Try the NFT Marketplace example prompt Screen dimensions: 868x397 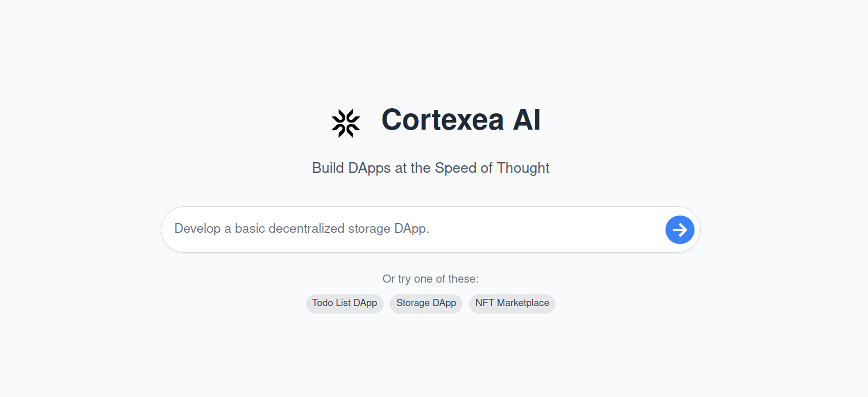pyautogui.click(x=512, y=303)
